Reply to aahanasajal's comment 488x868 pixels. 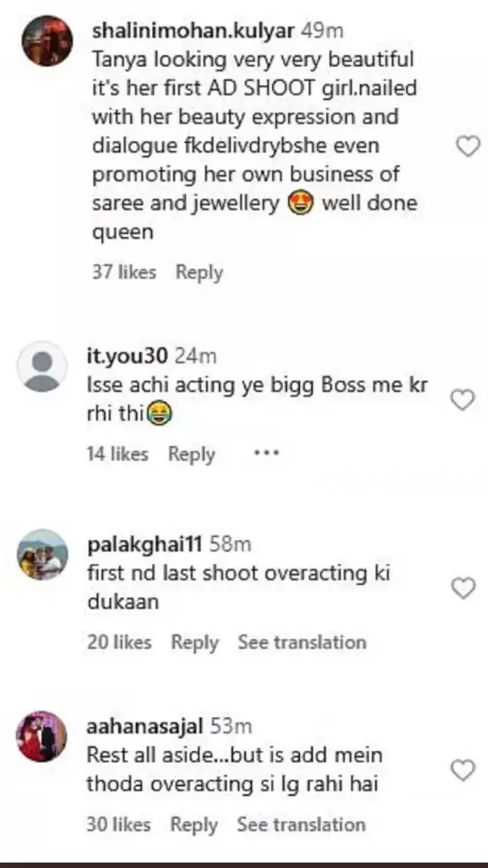click(194, 825)
